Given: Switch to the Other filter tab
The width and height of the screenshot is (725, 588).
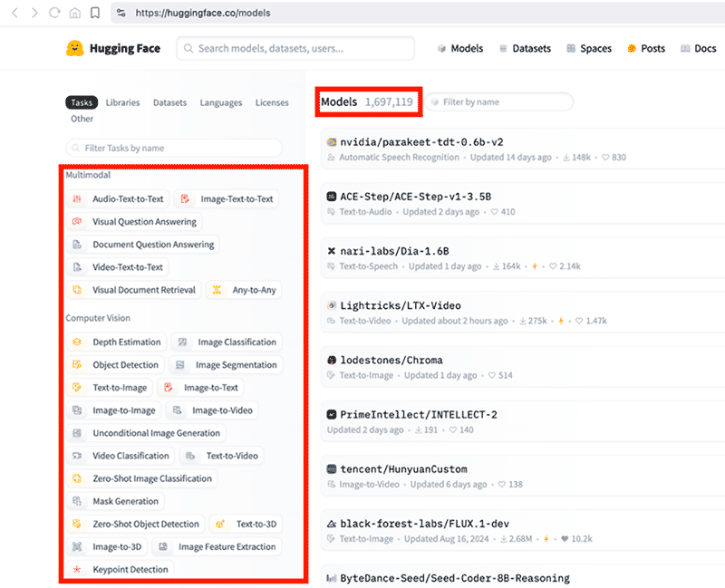Looking at the screenshot, I should click(82, 119).
